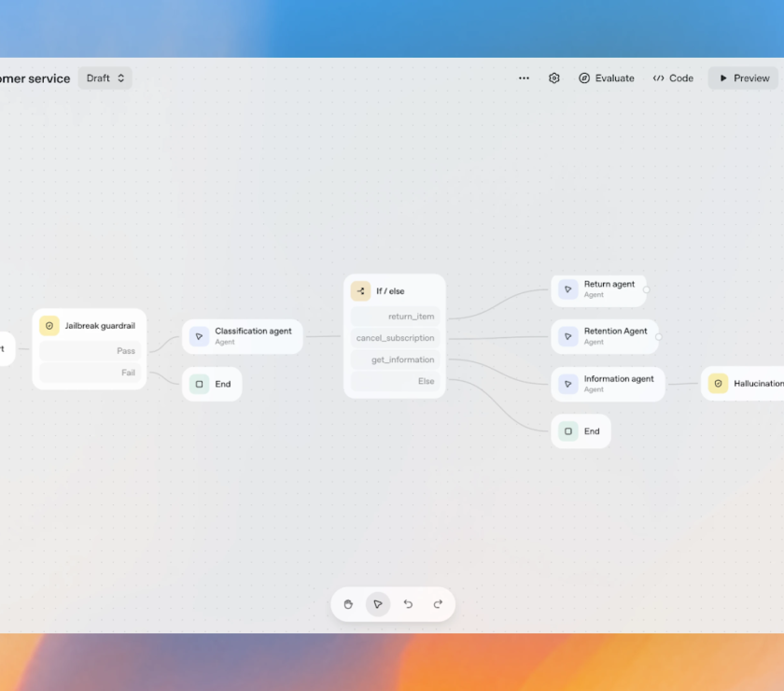Click the undo arrow icon

coord(408,604)
